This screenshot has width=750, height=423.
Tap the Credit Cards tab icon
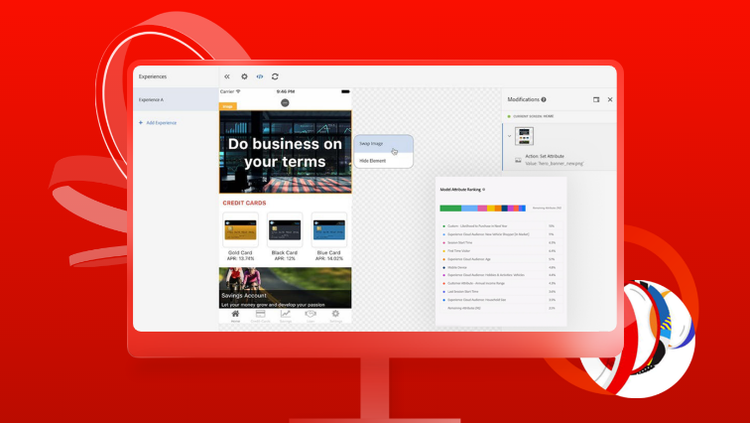[260, 314]
